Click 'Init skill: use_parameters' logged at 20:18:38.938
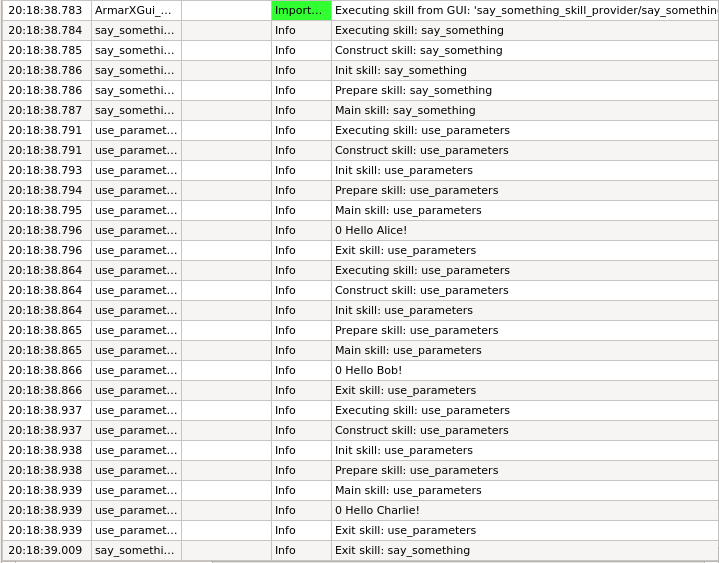Viewport: 719px width, 563px height. (x=404, y=450)
